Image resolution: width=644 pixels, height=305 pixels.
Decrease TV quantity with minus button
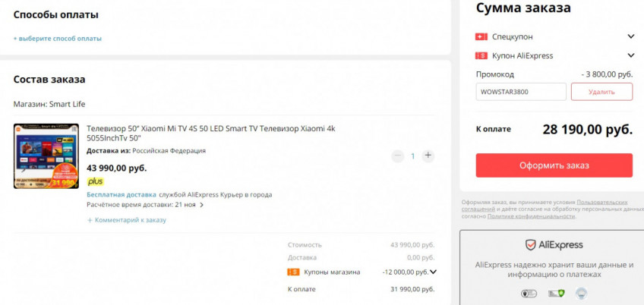[x=398, y=156]
